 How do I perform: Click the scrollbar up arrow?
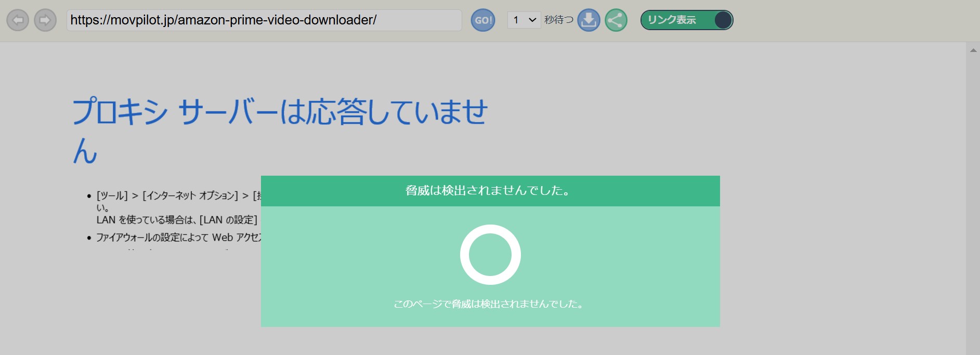pos(973,50)
